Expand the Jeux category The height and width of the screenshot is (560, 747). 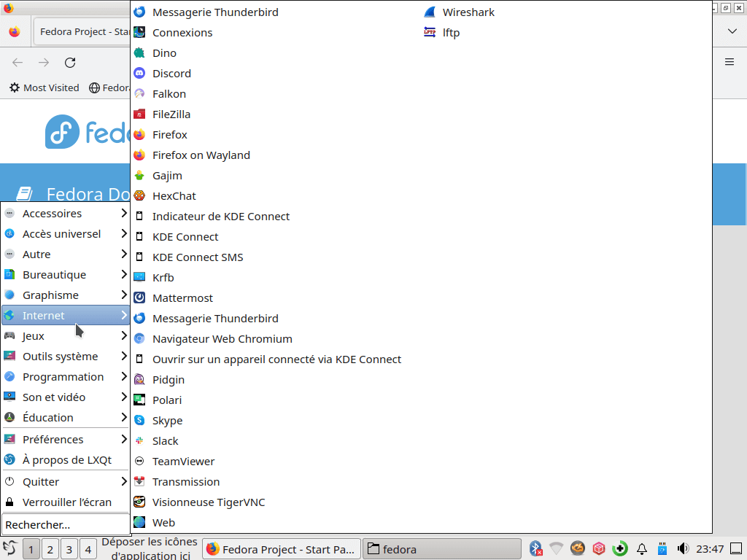[66, 336]
